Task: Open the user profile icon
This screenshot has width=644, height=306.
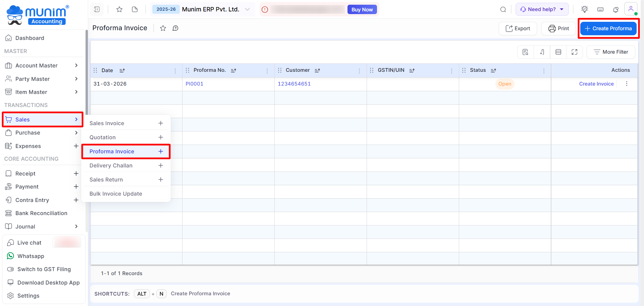Action: click(631, 9)
